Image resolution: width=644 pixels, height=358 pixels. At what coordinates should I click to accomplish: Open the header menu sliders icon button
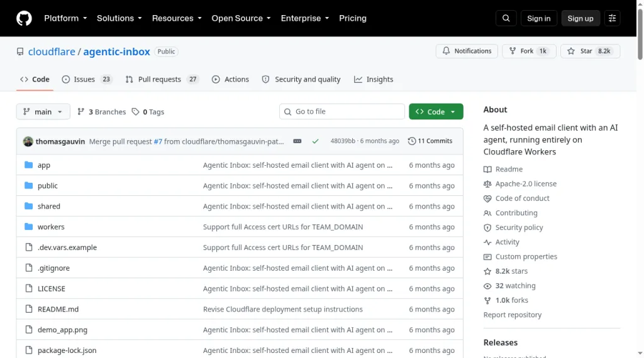tap(612, 18)
